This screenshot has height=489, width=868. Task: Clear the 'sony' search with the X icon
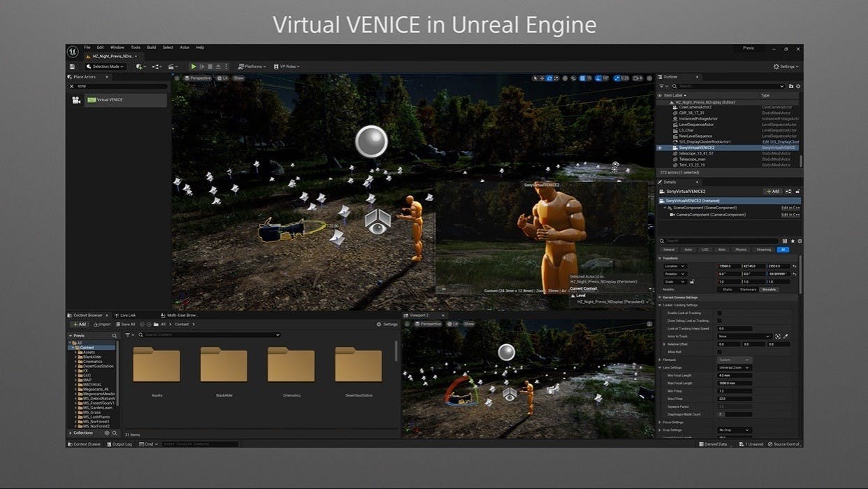[x=71, y=86]
